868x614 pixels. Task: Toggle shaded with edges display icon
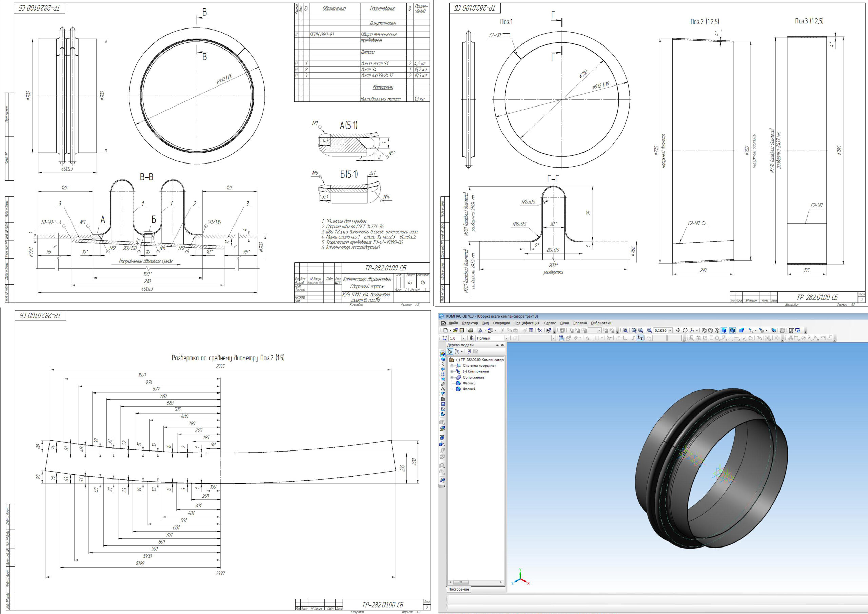733,331
